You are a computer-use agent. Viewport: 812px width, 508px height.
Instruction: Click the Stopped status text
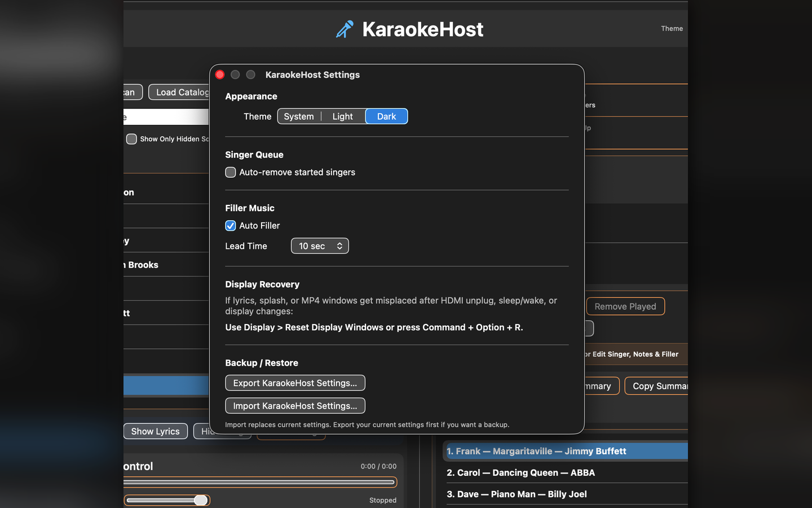[x=383, y=500]
